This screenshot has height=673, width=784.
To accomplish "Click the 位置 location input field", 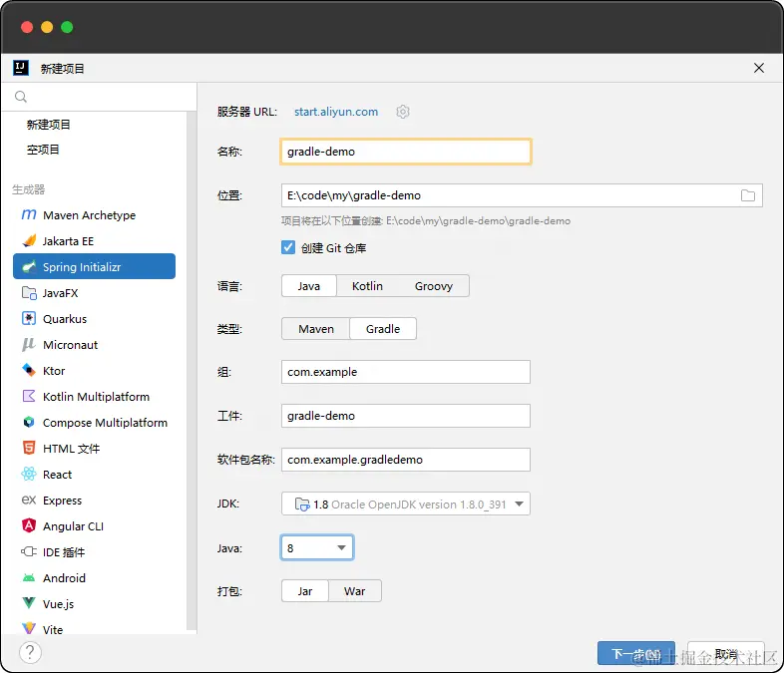I will point(522,195).
